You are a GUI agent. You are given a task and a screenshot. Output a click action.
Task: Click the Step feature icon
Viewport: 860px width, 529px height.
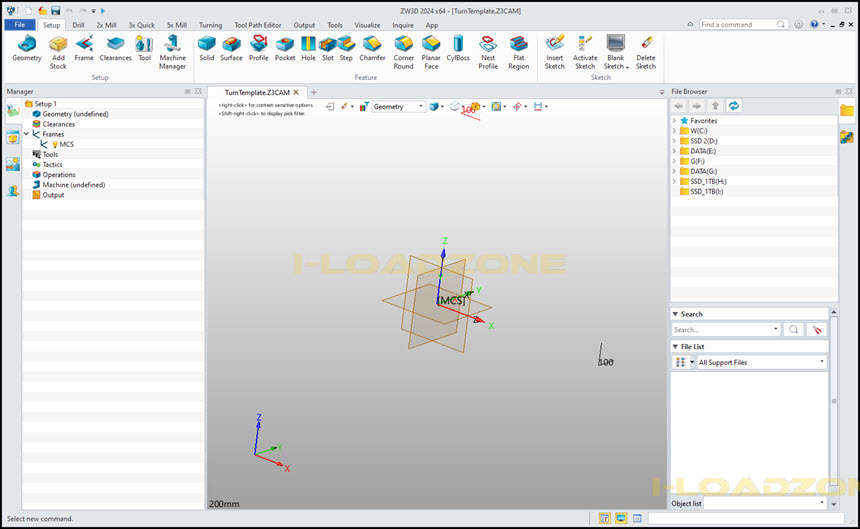[346, 49]
